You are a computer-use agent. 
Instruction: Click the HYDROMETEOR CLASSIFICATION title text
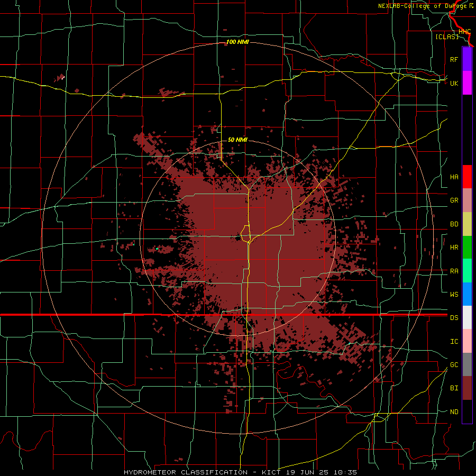click(x=186, y=472)
